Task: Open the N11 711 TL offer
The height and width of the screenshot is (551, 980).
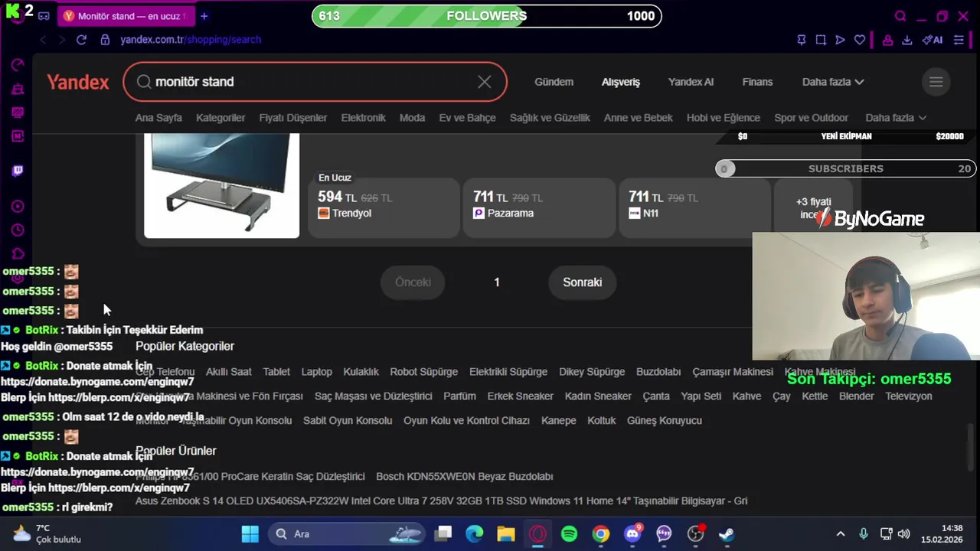Action: pos(694,207)
